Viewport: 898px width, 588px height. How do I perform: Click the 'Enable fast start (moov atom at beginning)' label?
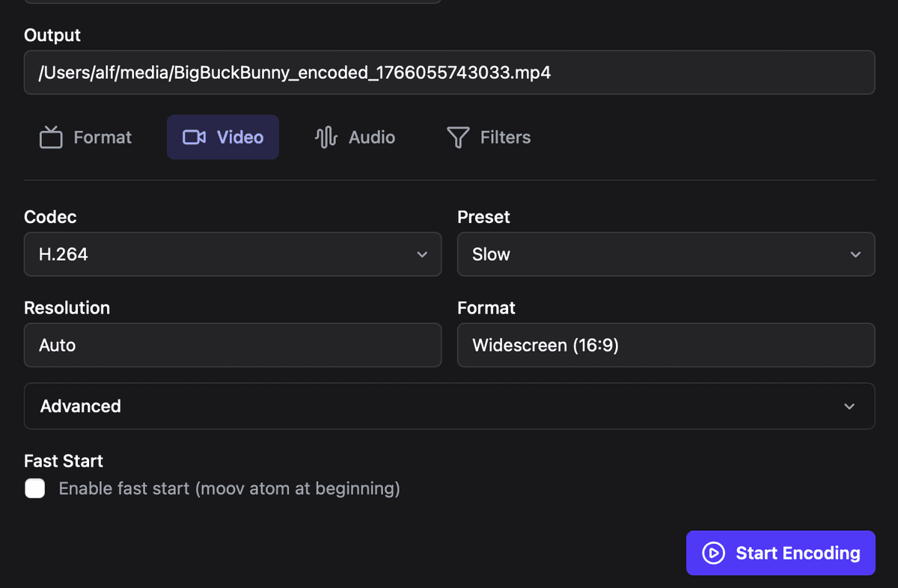(x=229, y=489)
